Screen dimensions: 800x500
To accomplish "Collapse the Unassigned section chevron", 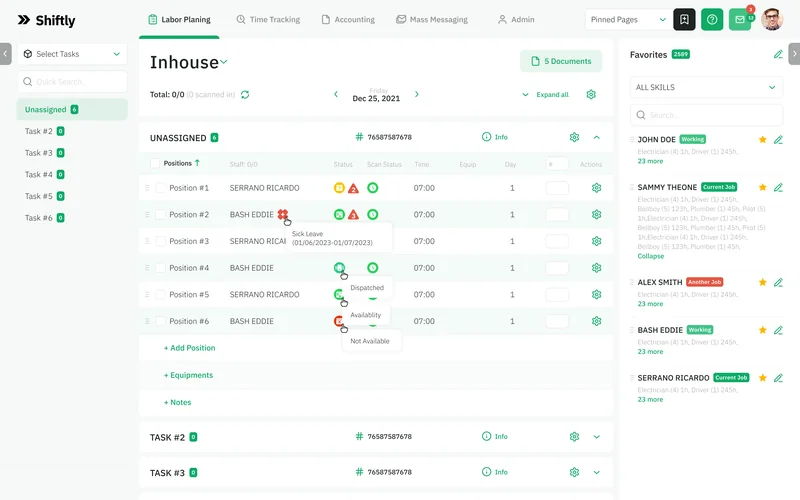I will tap(596, 137).
